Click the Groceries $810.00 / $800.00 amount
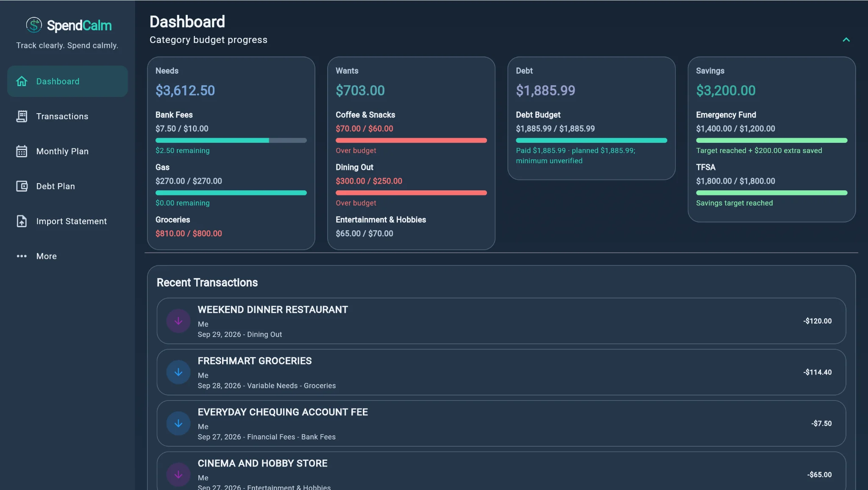The image size is (868, 490). [189, 234]
